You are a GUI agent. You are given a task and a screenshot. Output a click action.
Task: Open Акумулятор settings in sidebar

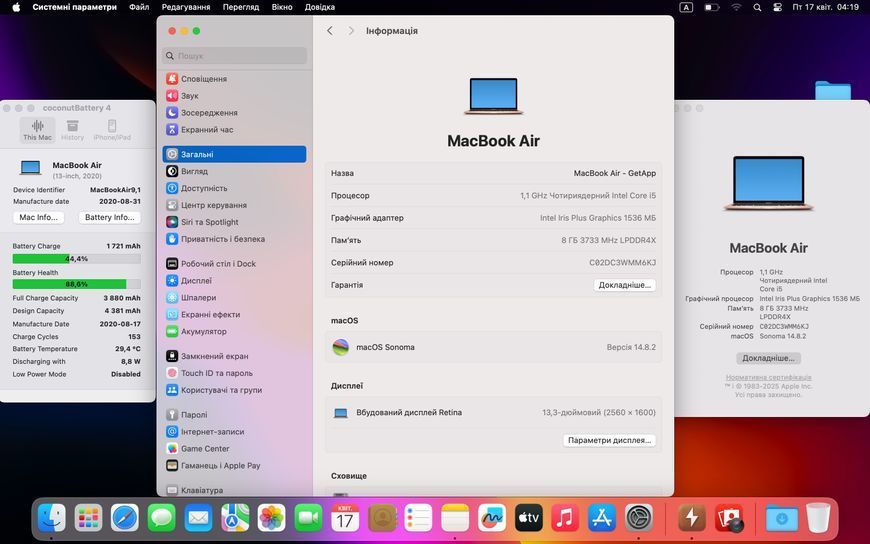click(x=234, y=331)
